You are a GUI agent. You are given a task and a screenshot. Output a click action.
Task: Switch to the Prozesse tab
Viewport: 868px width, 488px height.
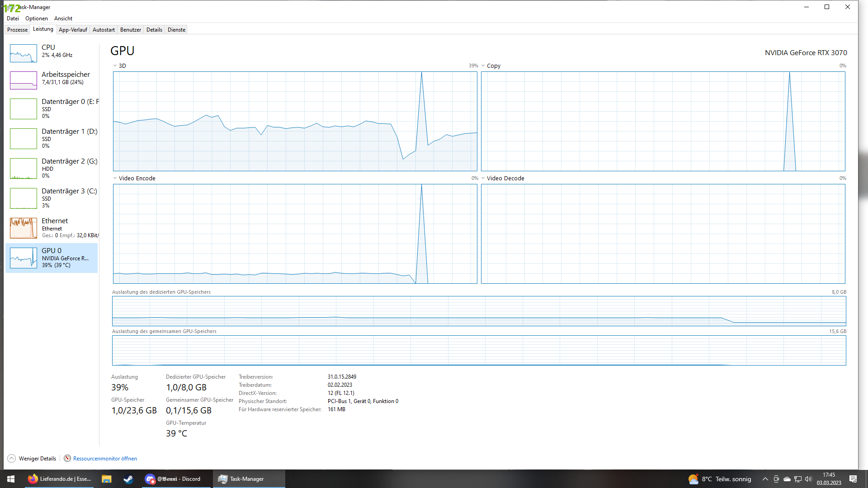17,30
